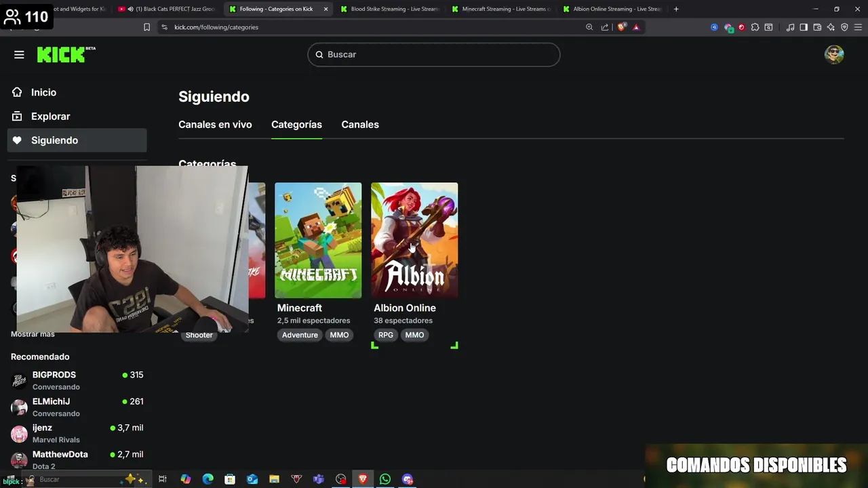
Task: Switch to Minecraft Streaming browser tab
Action: [x=500, y=9]
